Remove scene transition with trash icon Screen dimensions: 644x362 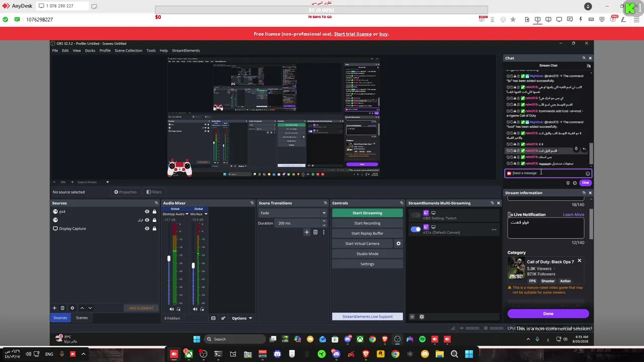point(315,232)
